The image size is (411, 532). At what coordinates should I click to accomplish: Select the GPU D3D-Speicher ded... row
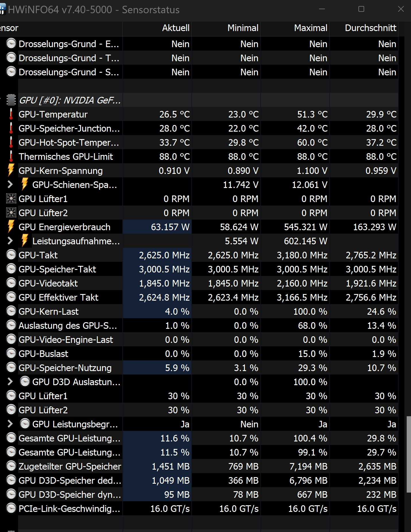tap(199, 480)
